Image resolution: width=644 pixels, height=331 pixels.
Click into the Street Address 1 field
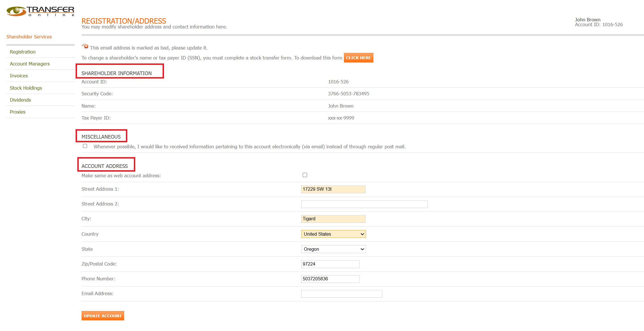point(333,189)
